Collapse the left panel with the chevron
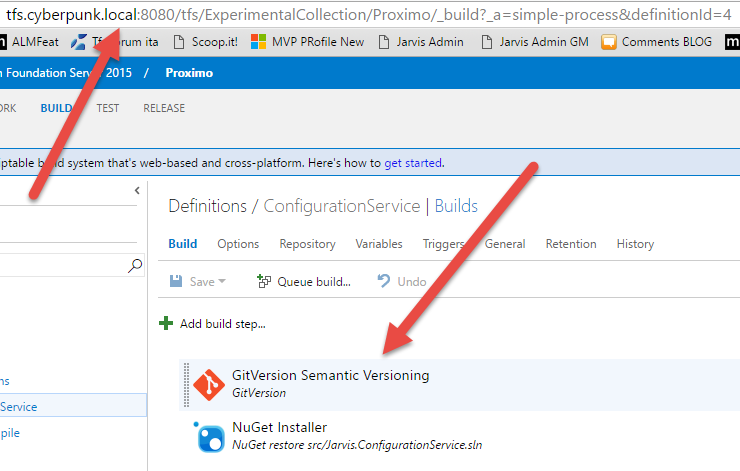Image resolution: width=740 pixels, height=471 pixels. pyautogui.click(x=137, y=190)
